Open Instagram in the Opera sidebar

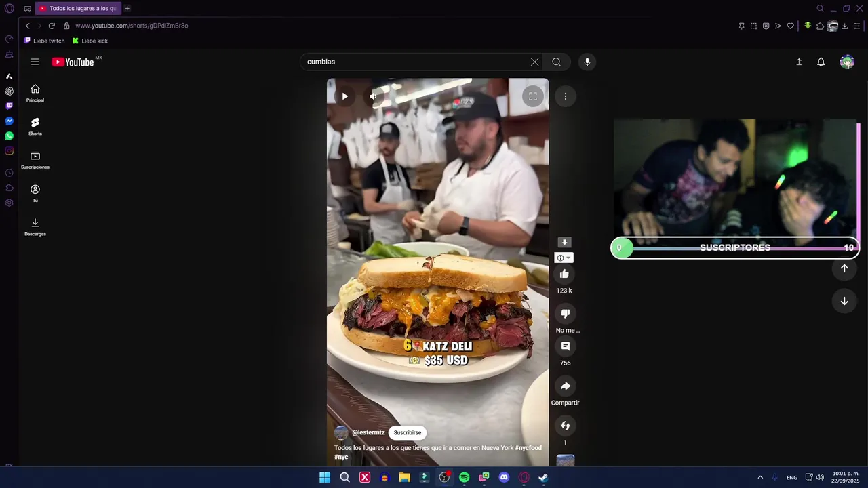(9, 150)
